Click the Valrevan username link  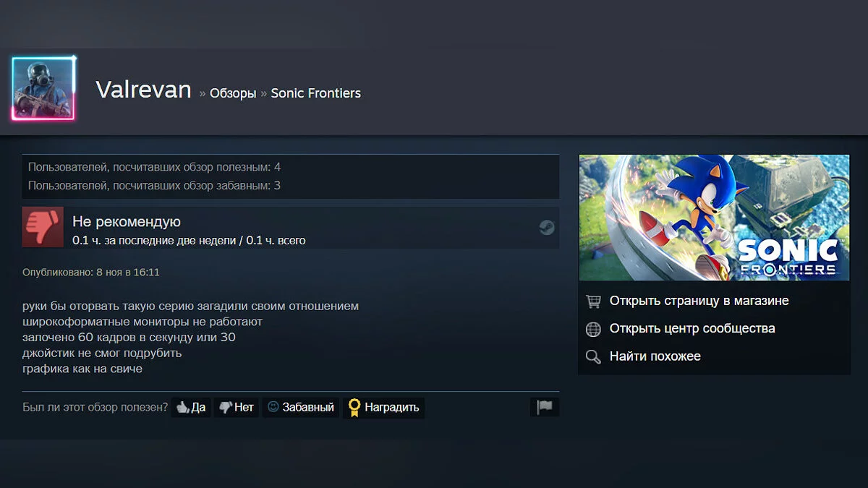click(143, 90)
